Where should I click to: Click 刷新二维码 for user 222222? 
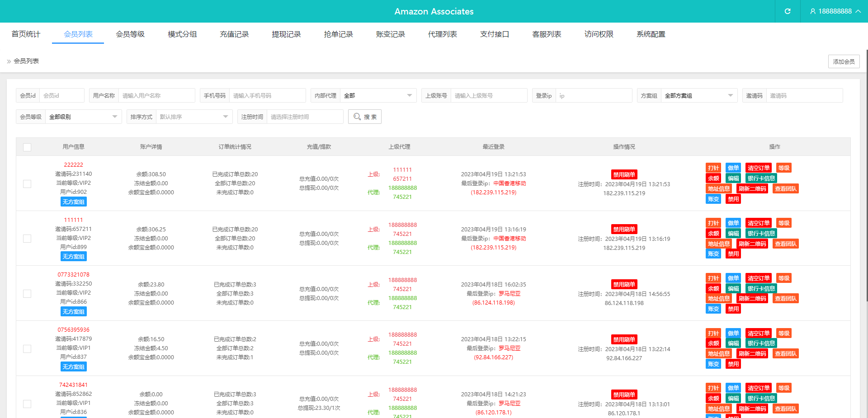pyautogui.click(x=752, y=189)
